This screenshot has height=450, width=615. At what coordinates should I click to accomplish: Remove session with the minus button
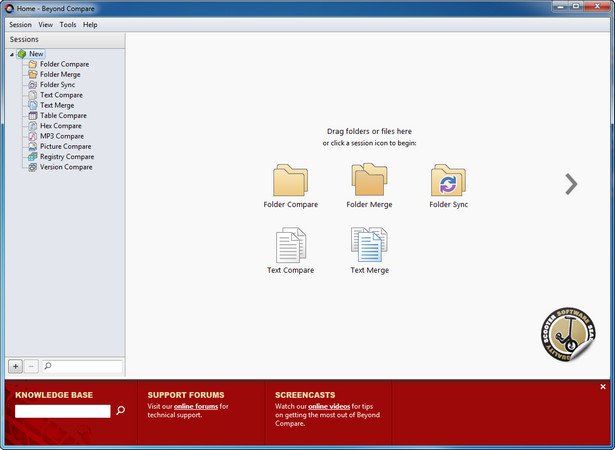click(31, 366)
